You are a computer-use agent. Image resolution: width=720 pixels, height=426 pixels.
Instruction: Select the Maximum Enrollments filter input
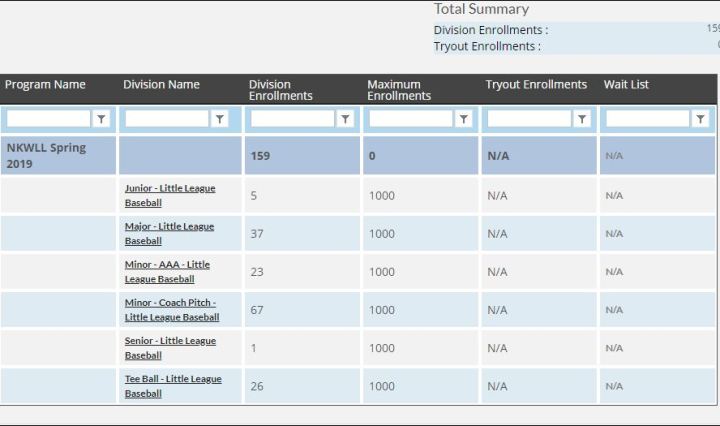pyautogui.click(x=410, y=119)
